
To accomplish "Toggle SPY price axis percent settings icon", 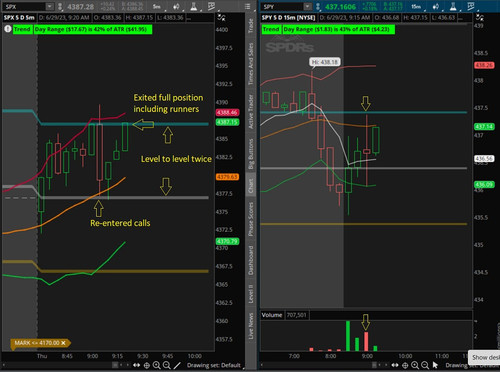I will (479, 17).
